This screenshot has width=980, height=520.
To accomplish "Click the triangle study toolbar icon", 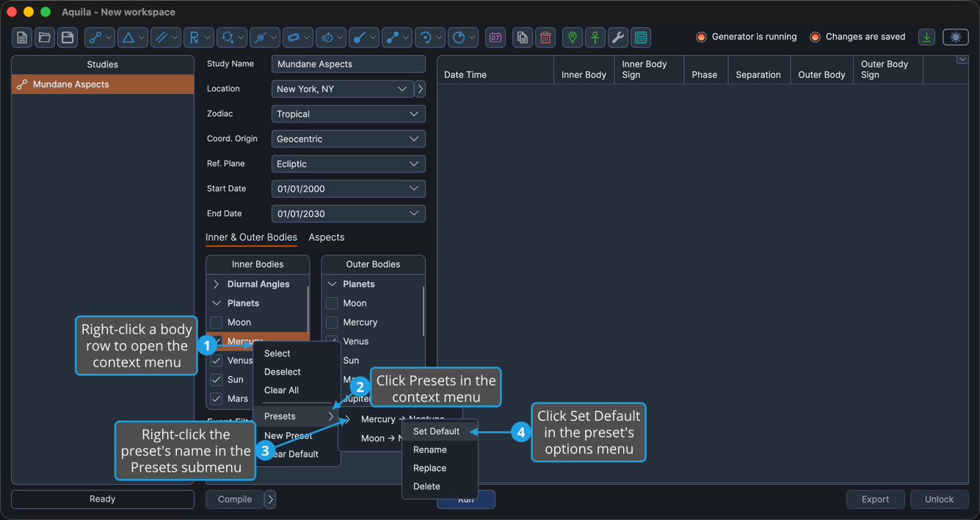I will pyautogui.click(x=133, y=37).
